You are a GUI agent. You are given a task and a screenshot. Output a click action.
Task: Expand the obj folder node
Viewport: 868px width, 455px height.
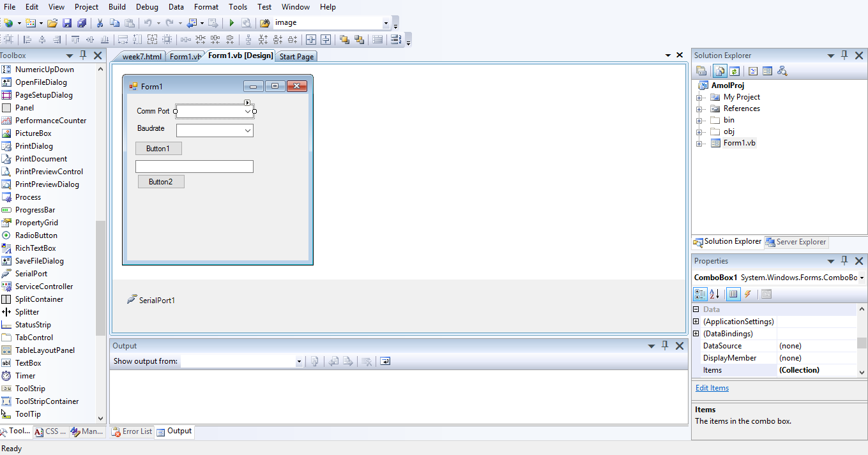pyautogui.click(x=699, y=132)
